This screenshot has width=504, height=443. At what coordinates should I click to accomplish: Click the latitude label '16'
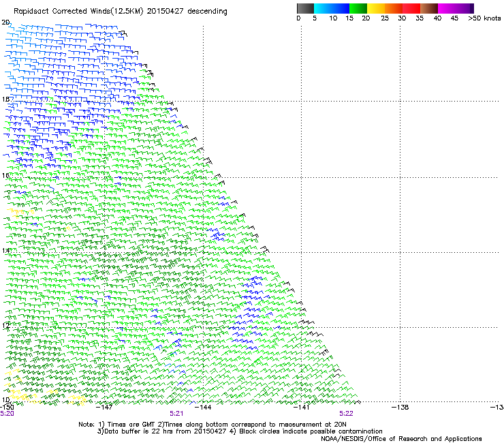(5, 175)
